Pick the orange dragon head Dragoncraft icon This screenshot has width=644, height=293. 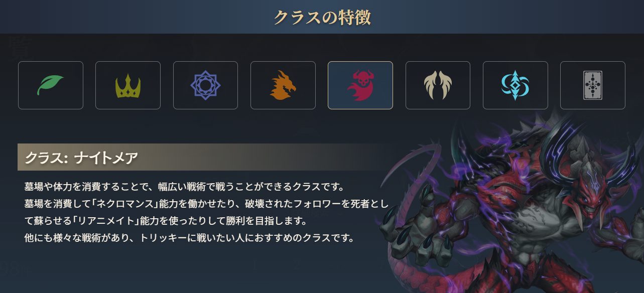pyautogui.click(x=283, y=85)
